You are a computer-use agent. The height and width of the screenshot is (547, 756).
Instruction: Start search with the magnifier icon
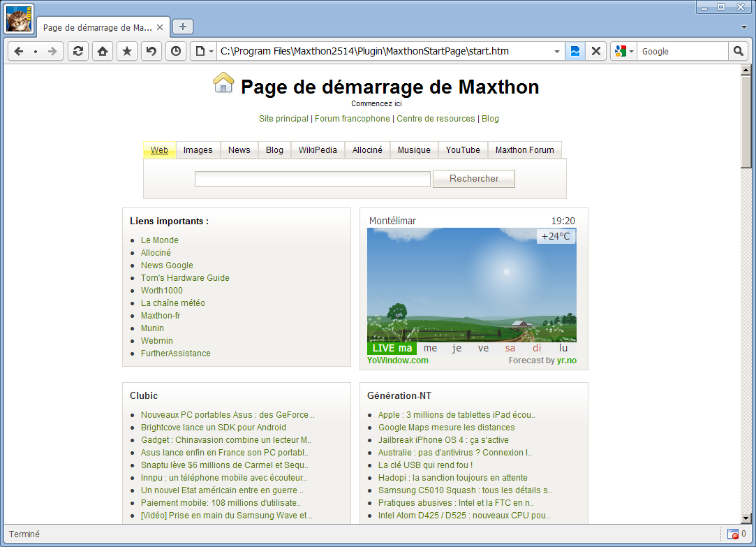click(x=738, y=51)
